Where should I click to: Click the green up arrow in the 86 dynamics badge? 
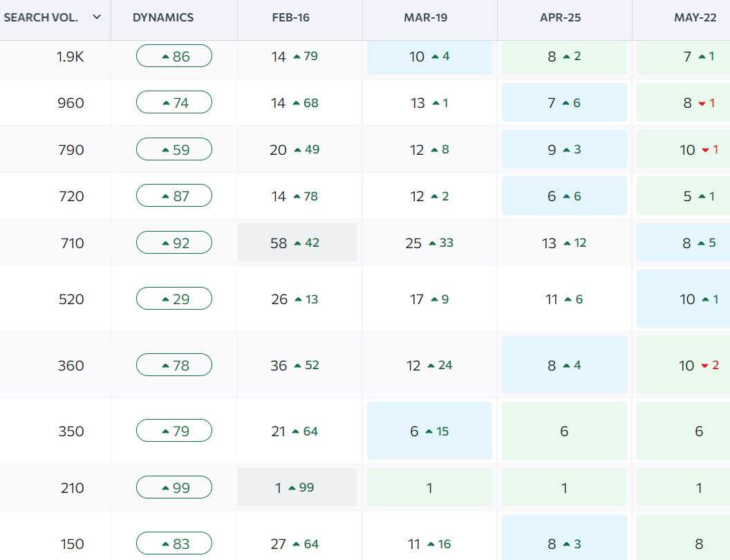165,57
